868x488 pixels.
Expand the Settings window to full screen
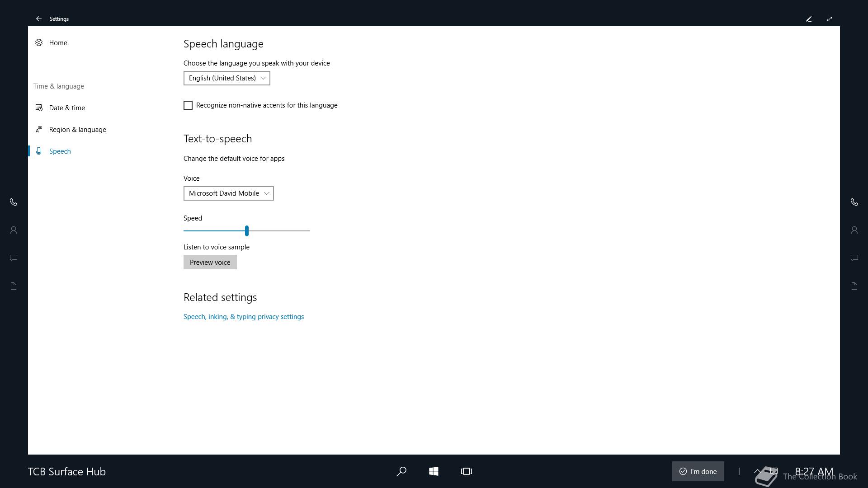click(x=830, y=19)
